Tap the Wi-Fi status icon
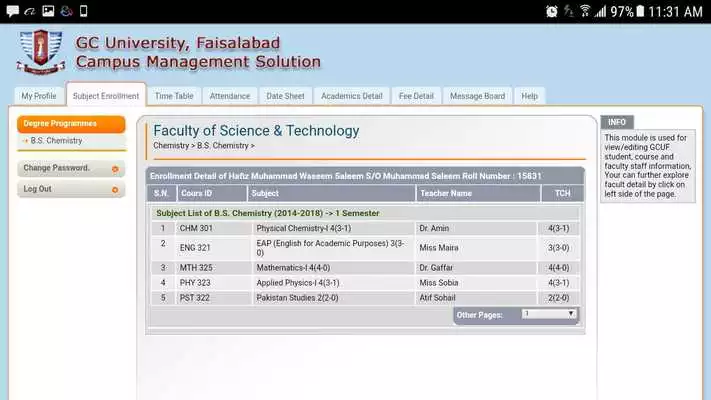The image size is (711, 400). pos(585,11)
